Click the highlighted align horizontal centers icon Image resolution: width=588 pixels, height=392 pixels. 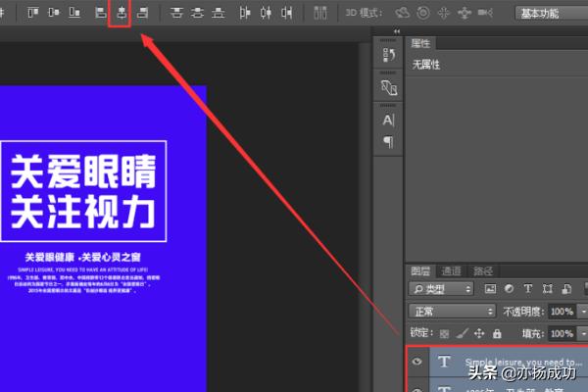pos(121,13)
